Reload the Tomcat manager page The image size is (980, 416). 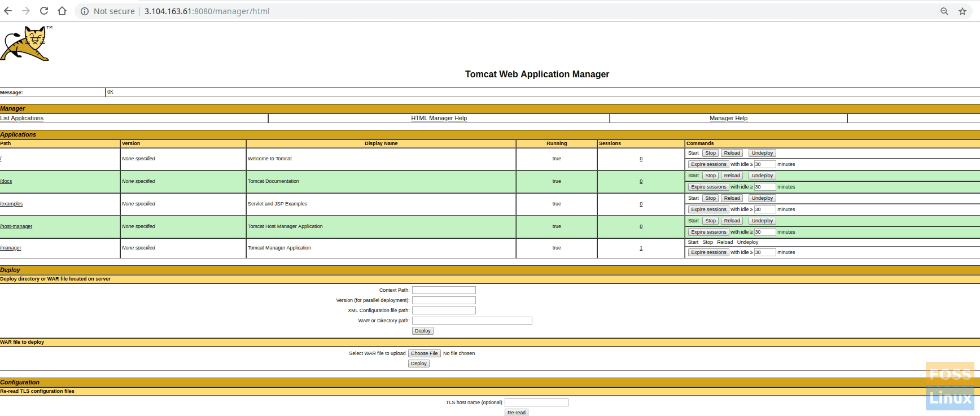point(44,11)
